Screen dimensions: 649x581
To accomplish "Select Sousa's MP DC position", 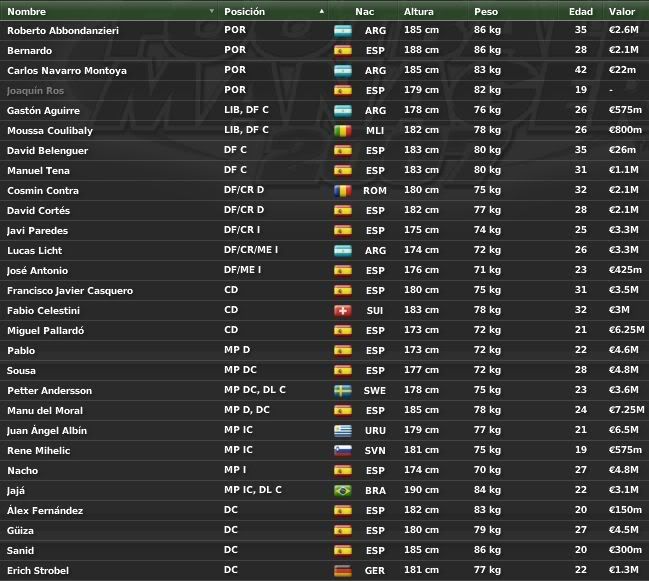I will tap(240, 370).
